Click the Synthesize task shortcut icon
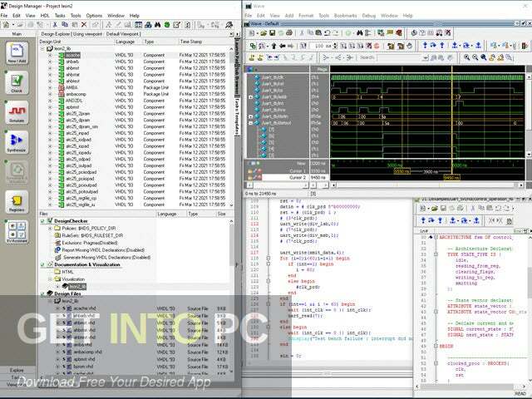 pyautogui.click(x=17, y=142)
